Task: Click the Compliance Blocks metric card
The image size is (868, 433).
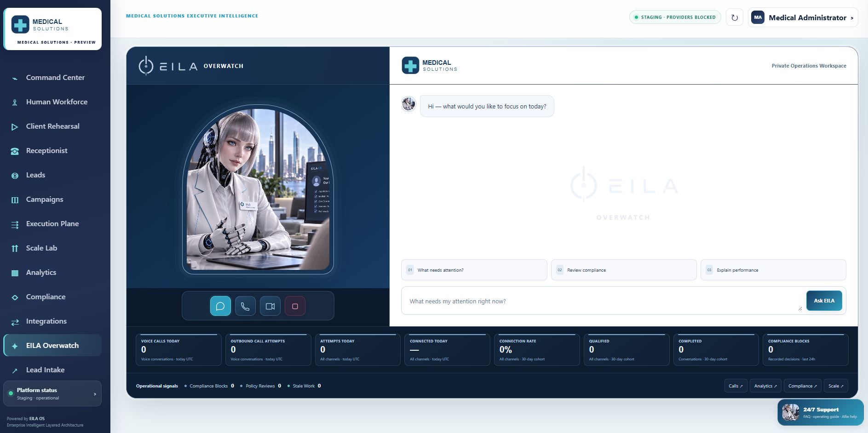Action: click(805, 350)
